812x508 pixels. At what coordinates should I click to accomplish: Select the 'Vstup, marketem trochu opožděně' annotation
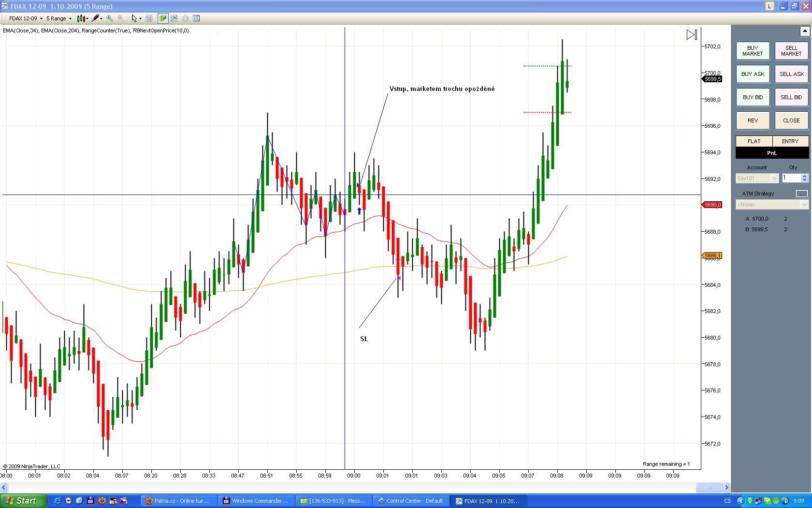click(x=442, y=89)
